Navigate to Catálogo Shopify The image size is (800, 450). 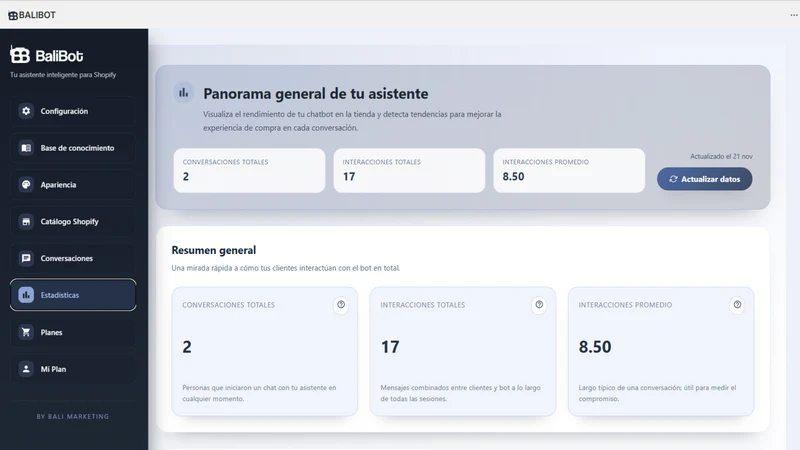tap(73, 221)
